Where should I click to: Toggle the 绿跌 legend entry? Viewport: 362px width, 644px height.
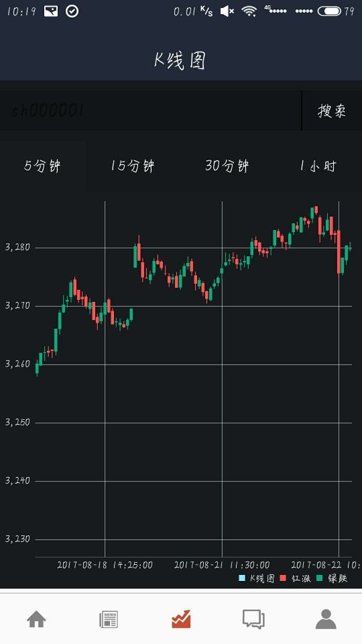coord(332,578)
